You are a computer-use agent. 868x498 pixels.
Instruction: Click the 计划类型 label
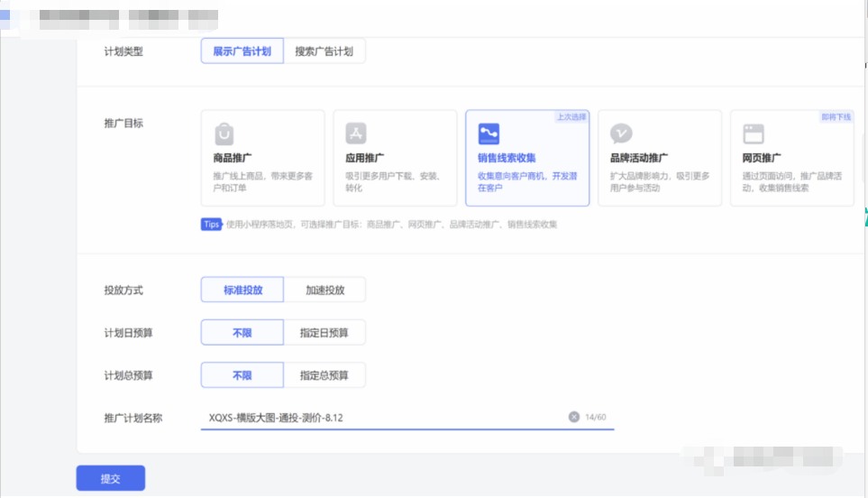[x=123, y=51]
